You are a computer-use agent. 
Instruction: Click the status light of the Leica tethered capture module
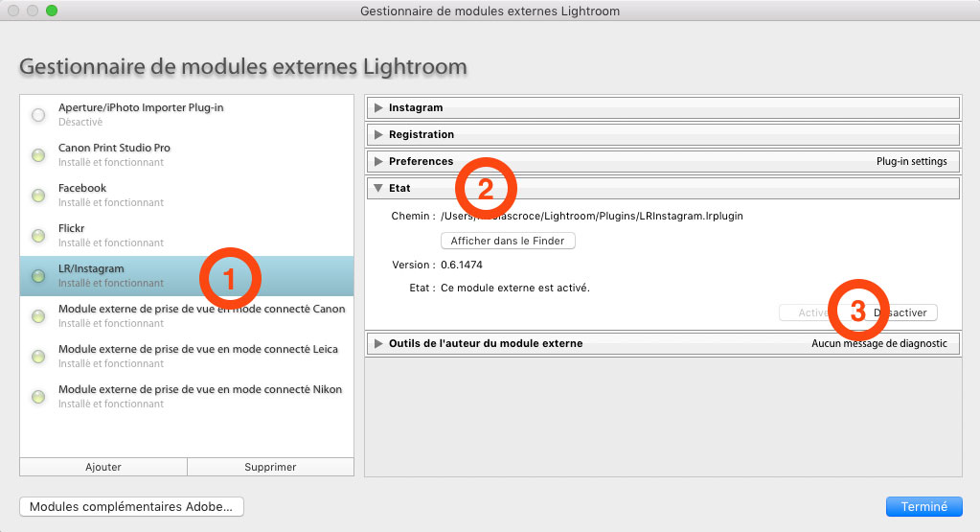pyautogui.click(x=38, y=357)
